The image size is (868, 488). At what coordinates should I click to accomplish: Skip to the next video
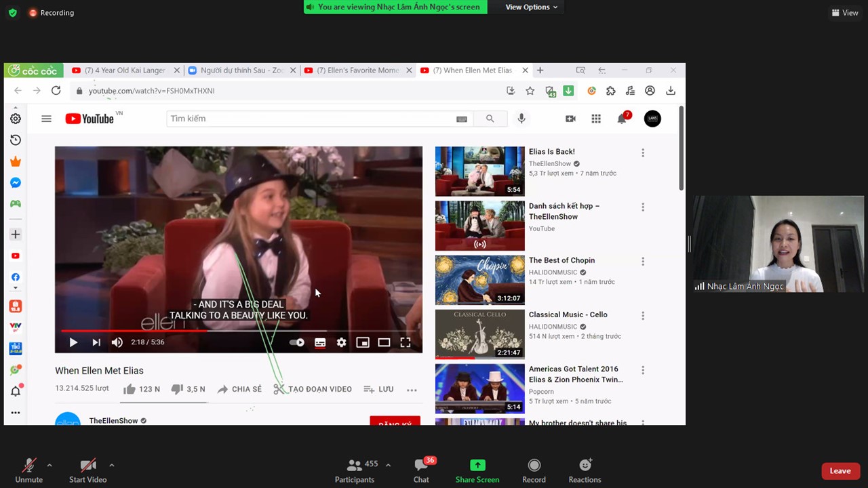click(96, 342)
